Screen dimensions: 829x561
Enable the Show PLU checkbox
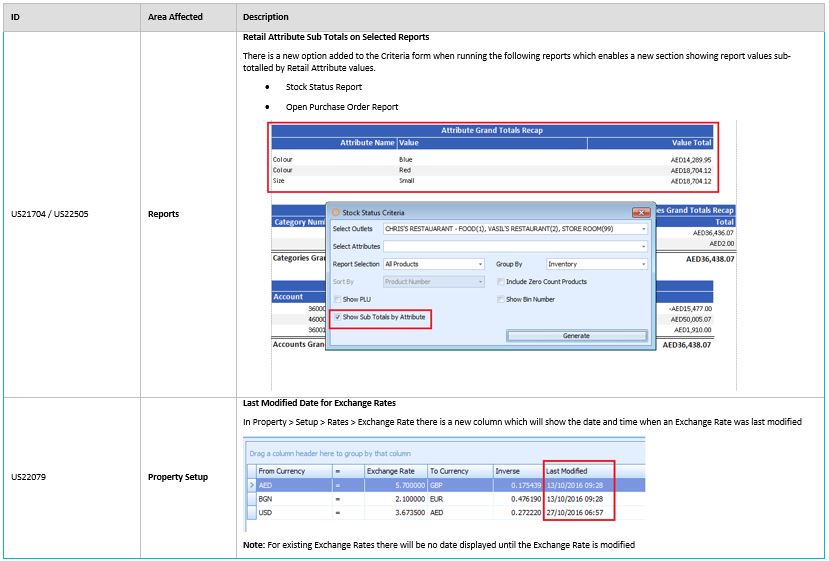(x=337, y=299)
